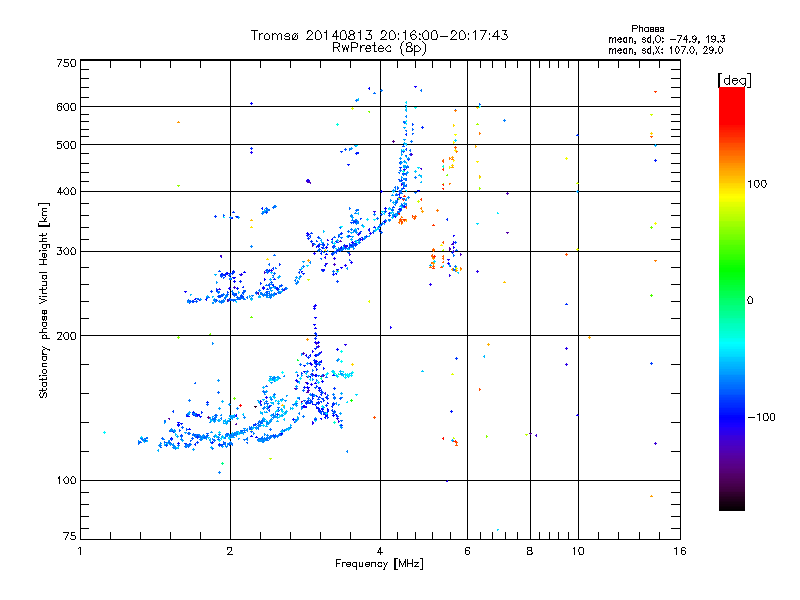Image resolution: width=800 pixels, height=600 pixels.
Task: Click the '[deg]' colorbar unit label
Action: [734, 81]
